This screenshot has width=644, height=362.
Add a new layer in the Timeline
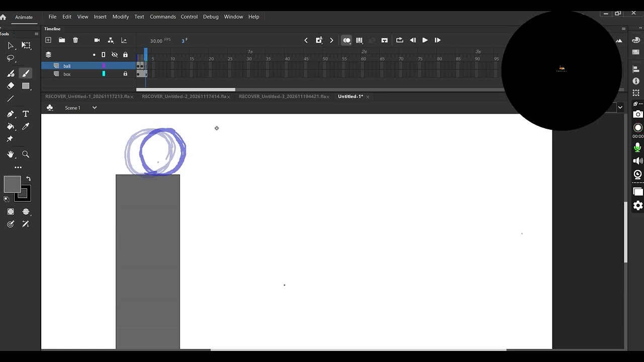pyautogui.click(x=48, y=40)
